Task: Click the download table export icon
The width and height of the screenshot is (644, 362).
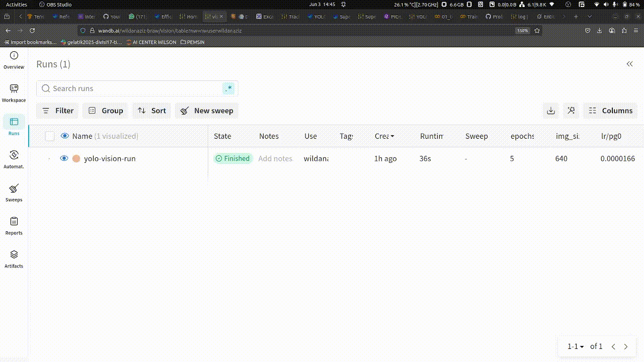Action: click(551, 111)
